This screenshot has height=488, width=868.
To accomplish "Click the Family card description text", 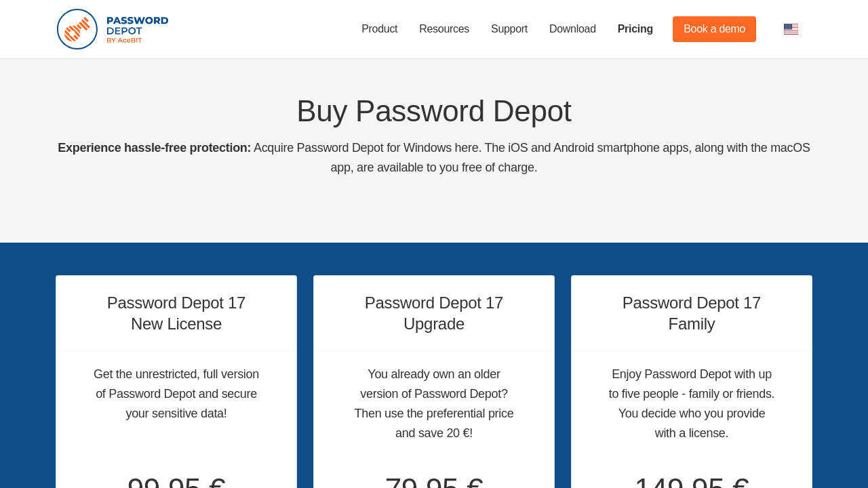I will click(x=691, y=404).
